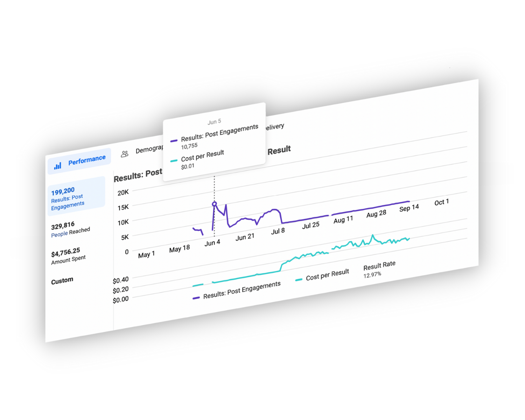Click the Oct 1 date axis label
This screenshot has width=525, height=420.
coord(441,202)
